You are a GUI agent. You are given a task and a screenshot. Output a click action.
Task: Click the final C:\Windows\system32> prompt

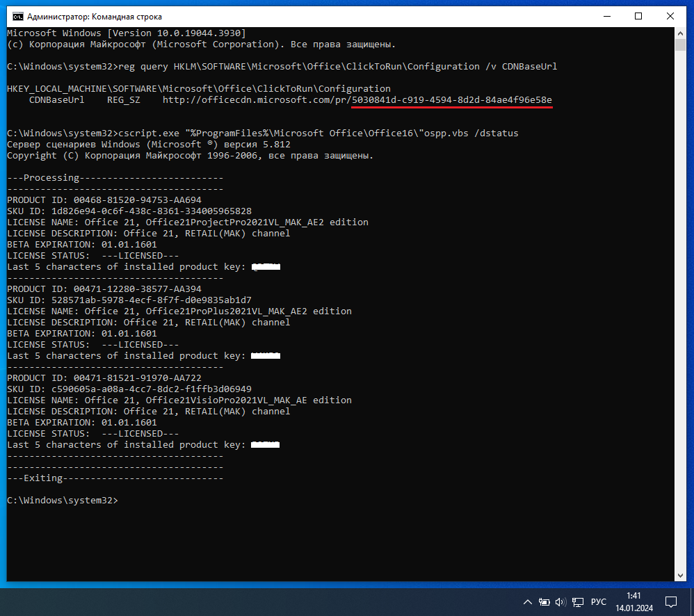coord(63,501)
